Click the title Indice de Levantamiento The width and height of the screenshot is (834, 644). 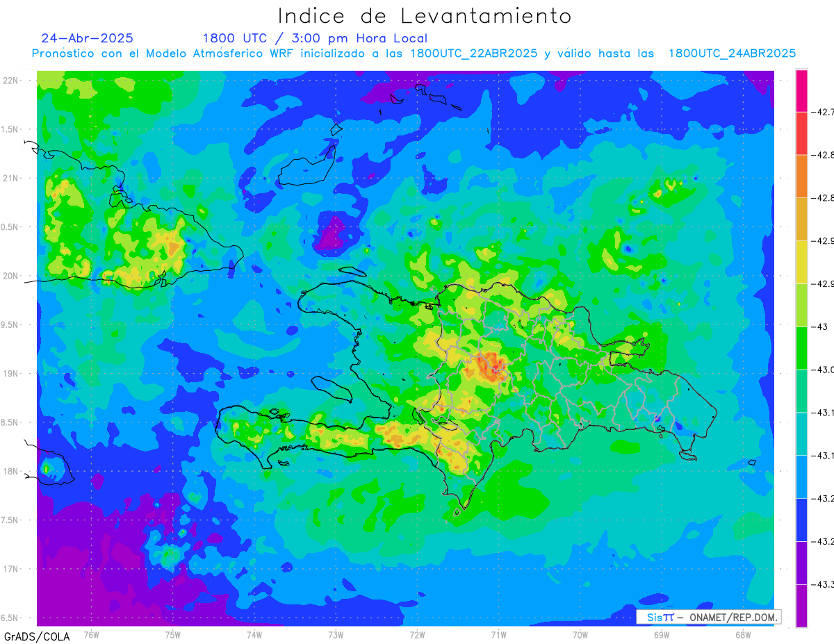[x=425, y=16]
